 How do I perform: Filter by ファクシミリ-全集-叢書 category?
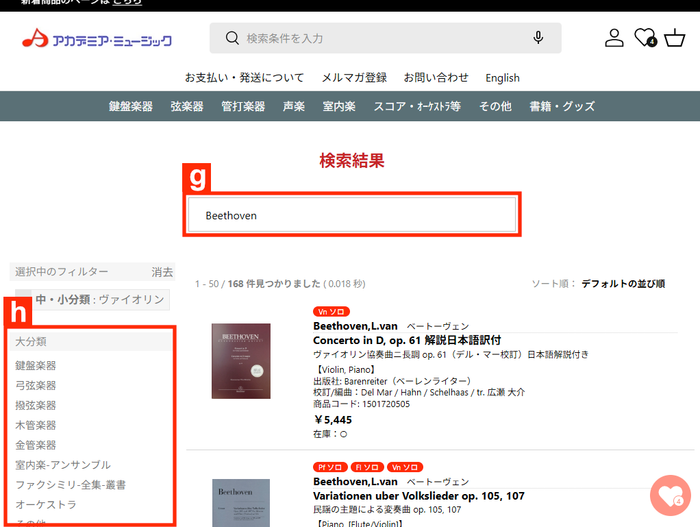click(71, 485)
